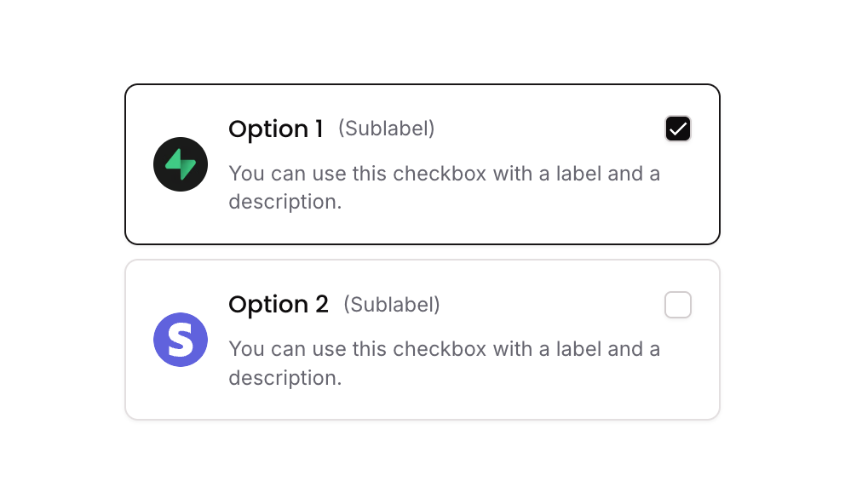Viewport: 845px width, 504px height.
Task: Click the "Option 1" label text
Action: 276,129
